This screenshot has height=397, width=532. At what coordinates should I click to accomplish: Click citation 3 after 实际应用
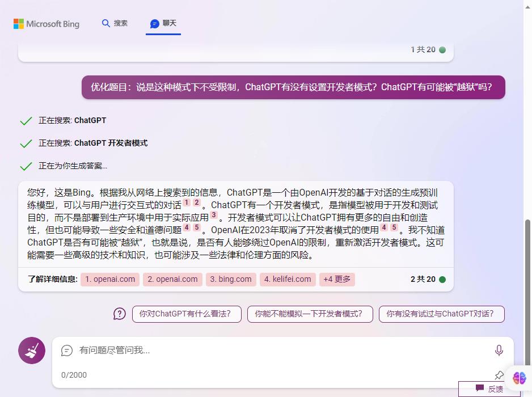[x=213, y=215]
